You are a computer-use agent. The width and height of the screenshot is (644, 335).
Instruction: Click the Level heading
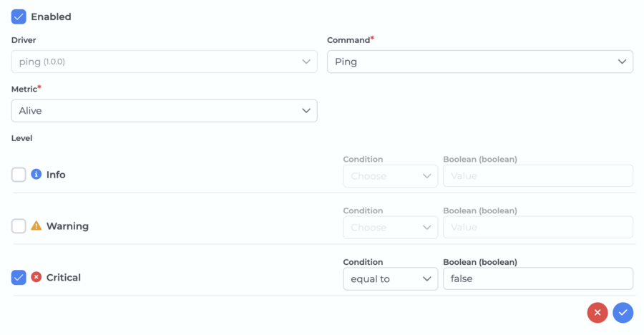tap(21, 138)
